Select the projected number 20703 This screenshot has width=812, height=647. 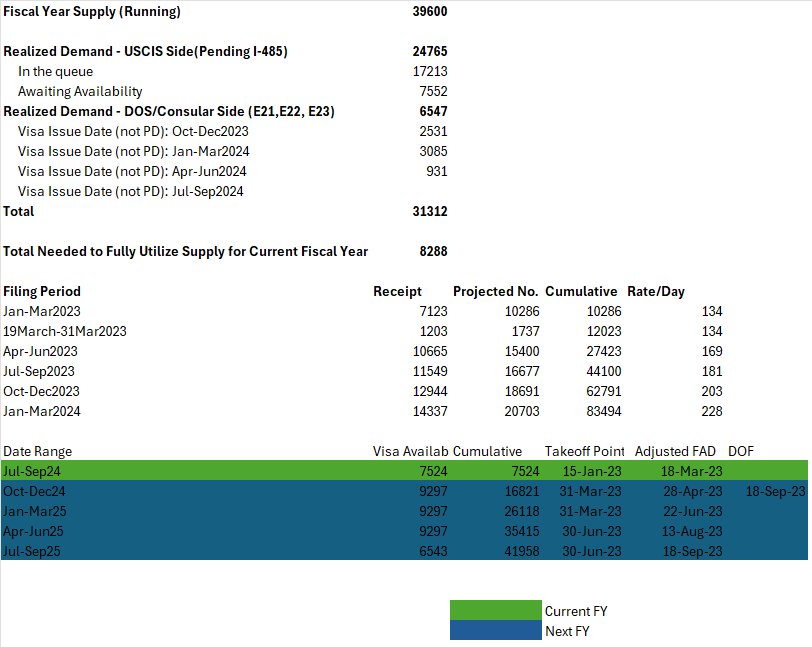522,411
